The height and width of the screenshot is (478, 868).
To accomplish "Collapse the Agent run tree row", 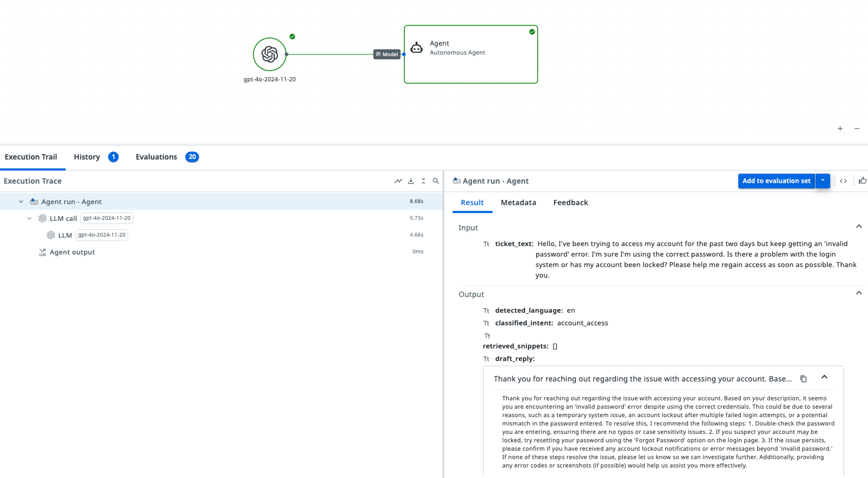I will [21, 202].
